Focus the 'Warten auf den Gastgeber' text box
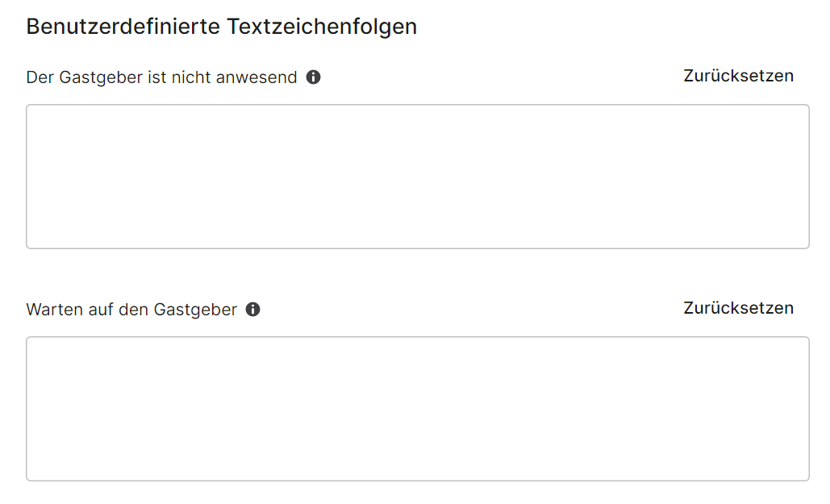Screen dimensions: 830x504 point(418,409)
